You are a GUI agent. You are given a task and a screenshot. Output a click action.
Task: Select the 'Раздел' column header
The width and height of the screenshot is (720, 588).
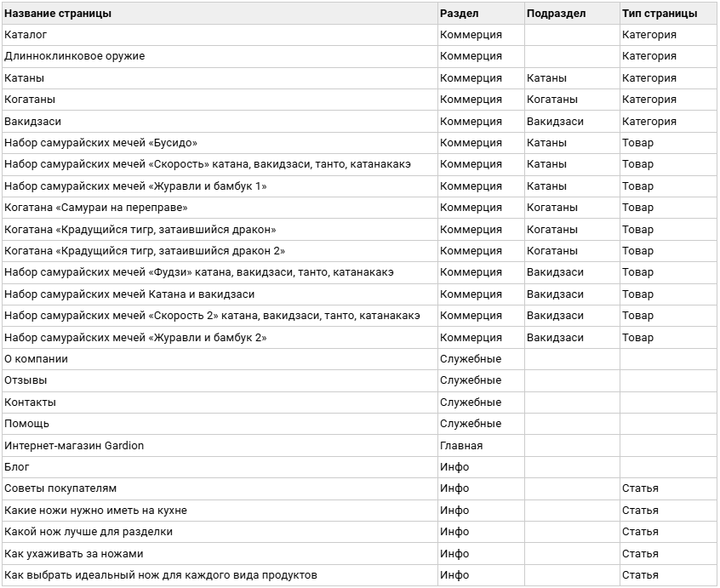pos(481,14)
